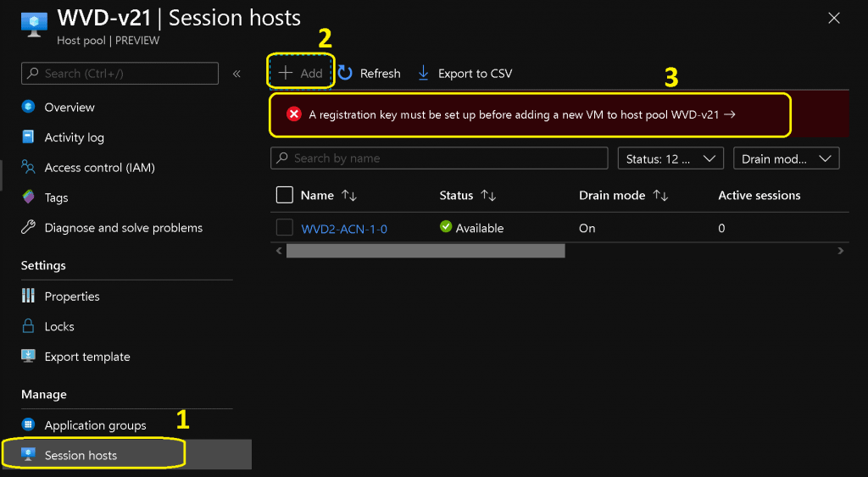
Task: Click the plus icon for Add
Action: [x=285, y=73]
